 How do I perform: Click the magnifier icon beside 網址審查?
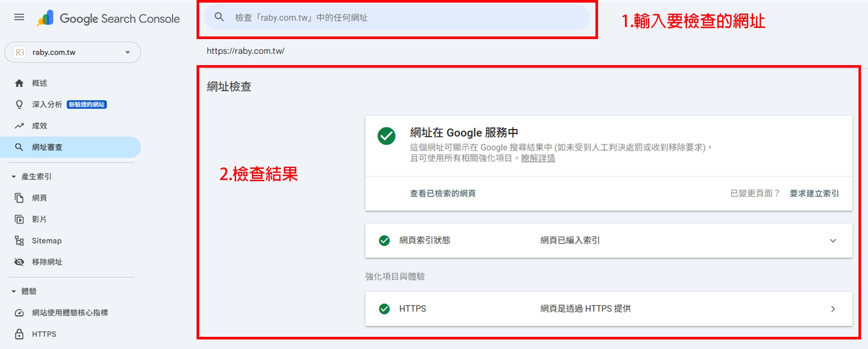coord(19,147)
